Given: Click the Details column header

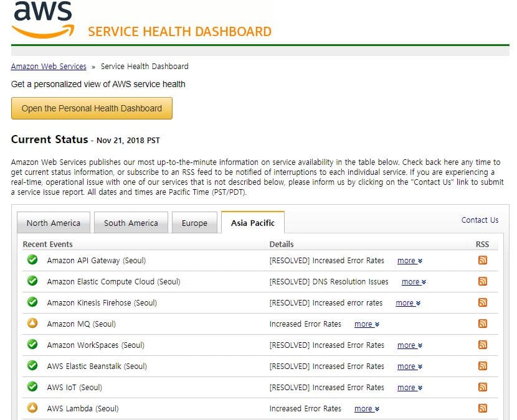Looking at the screenshot, I should click(282, 244).
